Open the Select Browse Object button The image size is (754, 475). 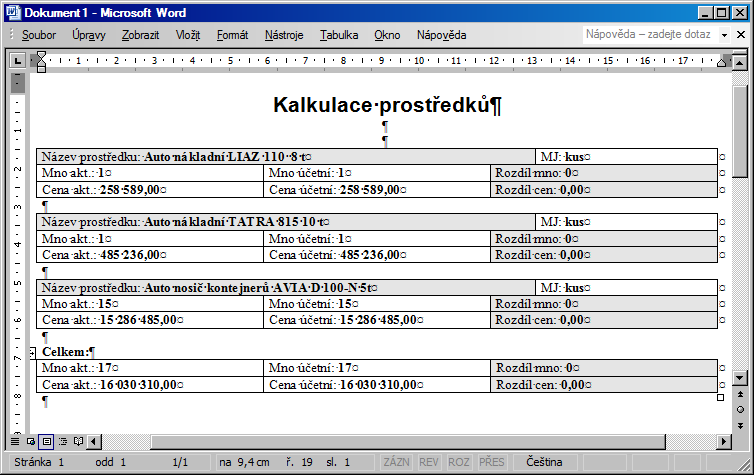(x=740, y=410)
